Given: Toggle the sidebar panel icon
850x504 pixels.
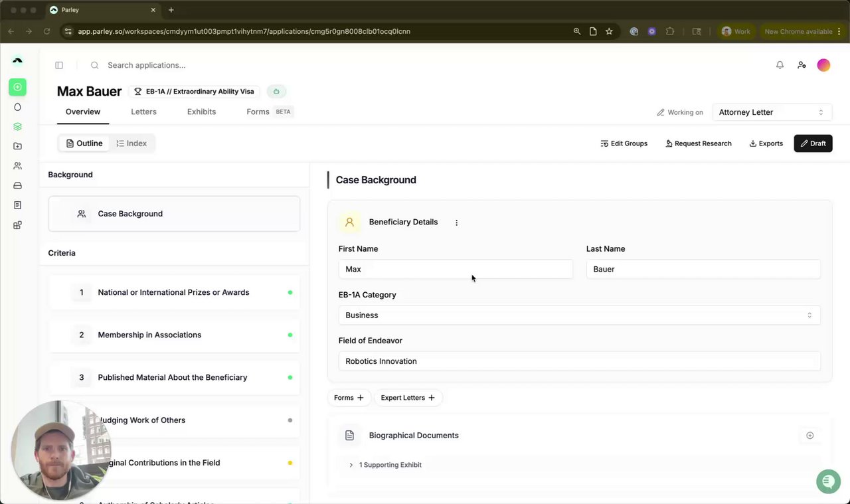Looking at the screenshot, I should (x=59, y=65).
